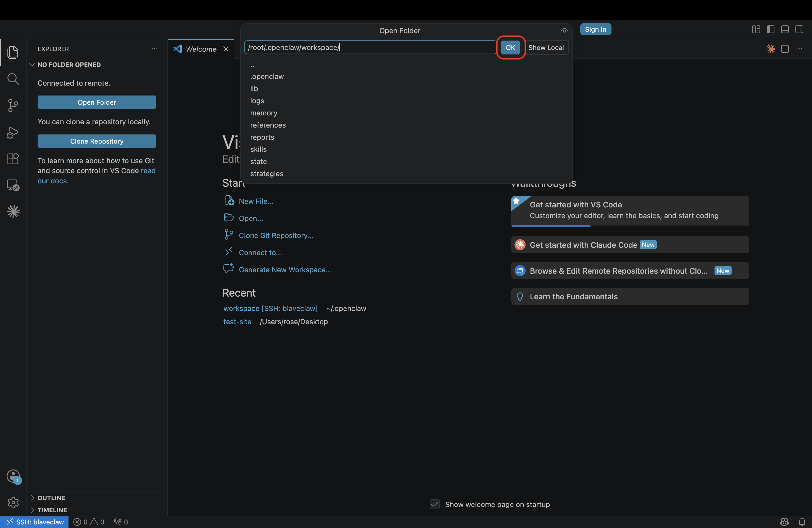
Task: Open errors and warnings in status bar
Action: coord(89,522)
